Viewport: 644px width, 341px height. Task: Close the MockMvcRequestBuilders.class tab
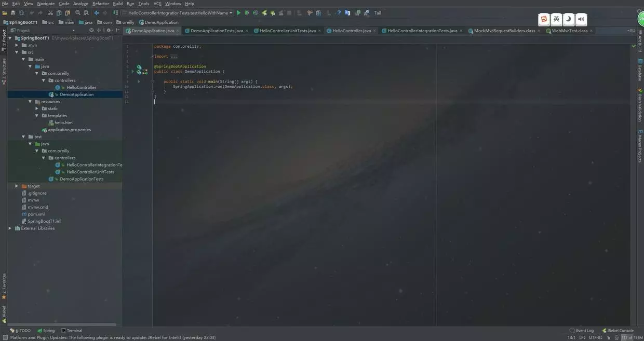[539, 31]
